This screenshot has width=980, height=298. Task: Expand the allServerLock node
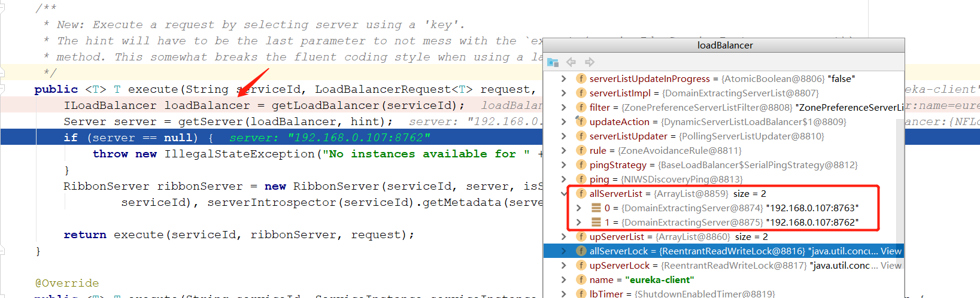(563, 251)
